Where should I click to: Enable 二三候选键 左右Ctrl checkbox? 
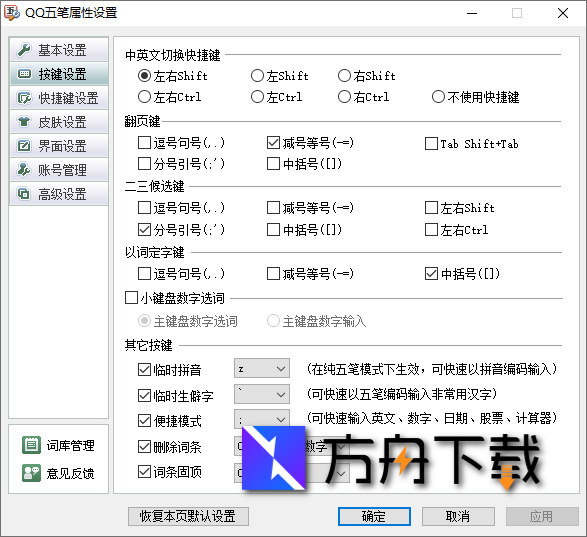(x=431, y=230)
